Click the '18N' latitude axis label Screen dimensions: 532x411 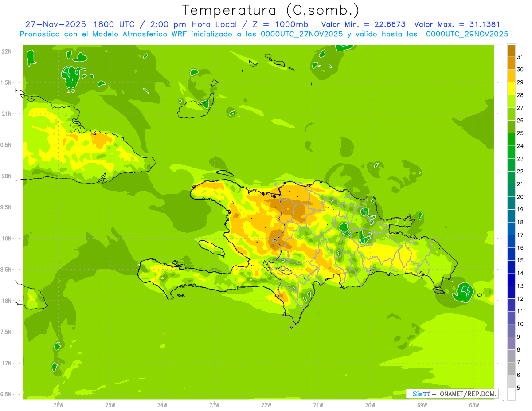tap(7, 301)
